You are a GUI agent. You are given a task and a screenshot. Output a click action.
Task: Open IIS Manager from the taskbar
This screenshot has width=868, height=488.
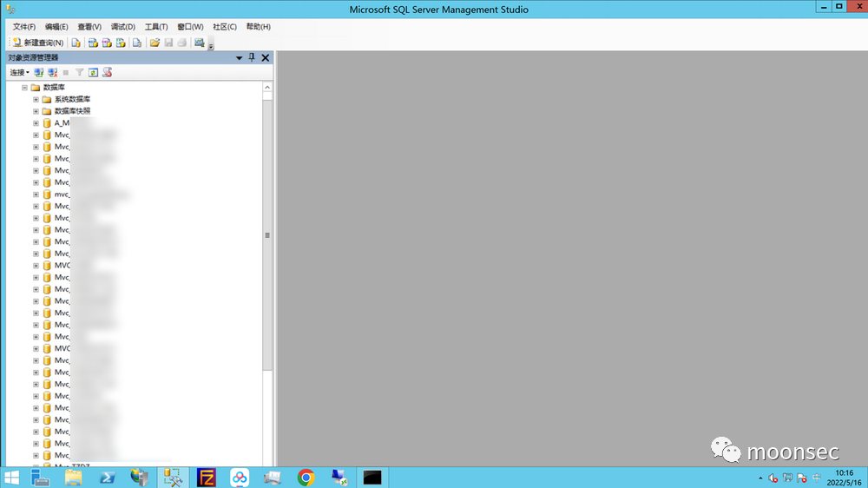[140, 478]
